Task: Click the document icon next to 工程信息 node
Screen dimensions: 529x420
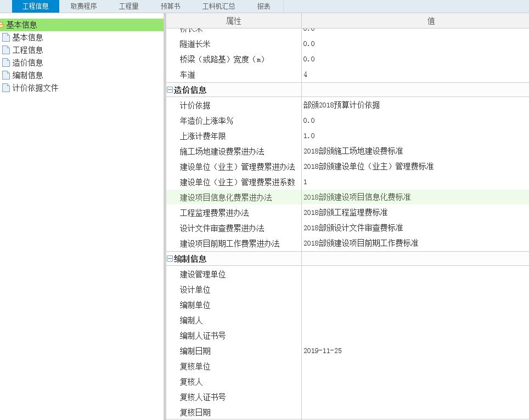Action: (5, 49)
